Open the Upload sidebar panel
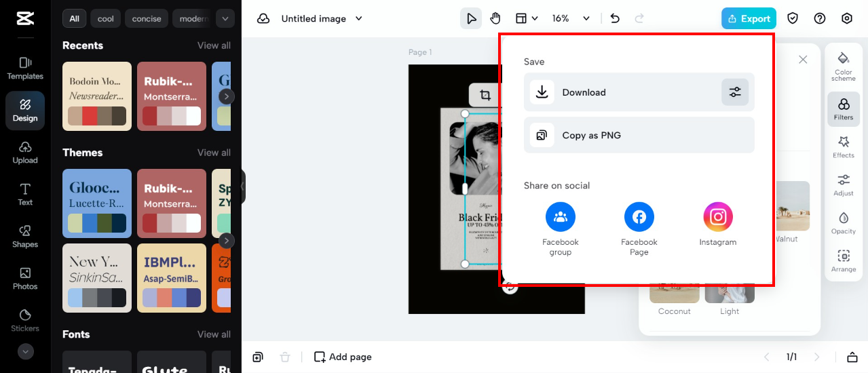This screenshot has height=373, width=868. coord(25,153)
